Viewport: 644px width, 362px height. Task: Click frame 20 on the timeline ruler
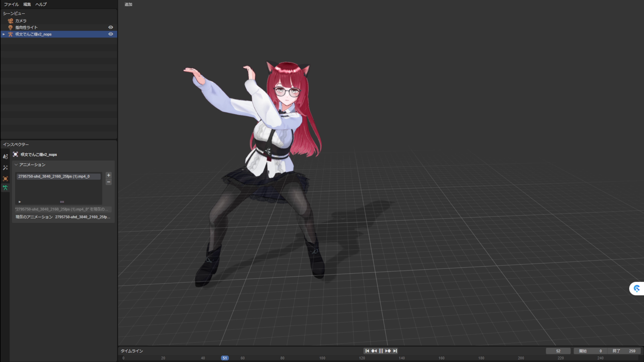click(163, 358)
